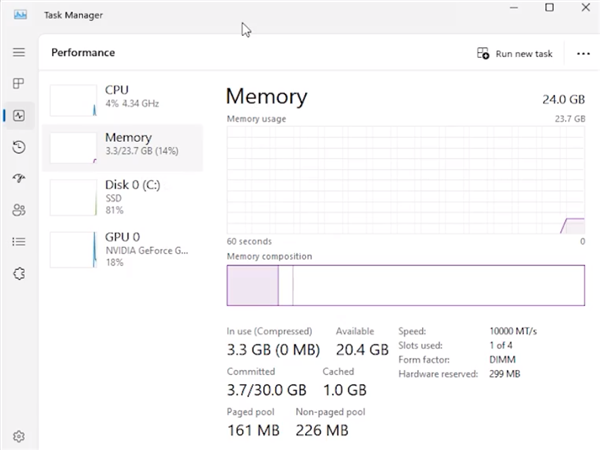
Task: Click the Memory usage graph
Action: [405, 180]
